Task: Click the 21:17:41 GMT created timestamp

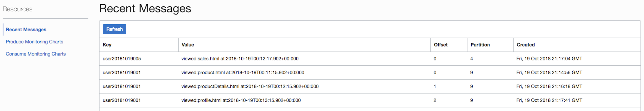Action: 549,100
